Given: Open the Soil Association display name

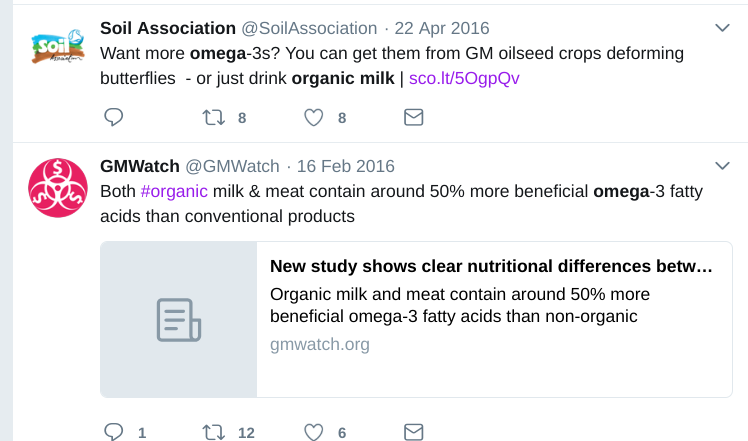Looking at the screenshot, I should pos(168,28).
